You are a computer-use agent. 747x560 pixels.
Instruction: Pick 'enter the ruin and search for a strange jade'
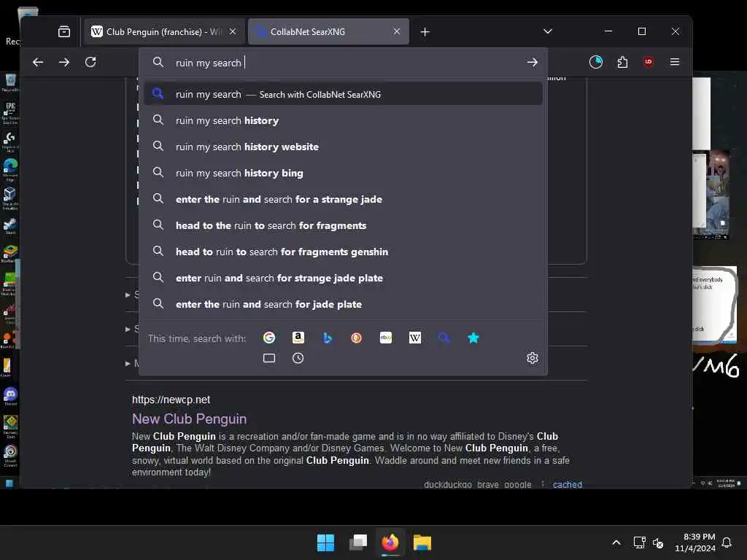[x=343, y=199]
